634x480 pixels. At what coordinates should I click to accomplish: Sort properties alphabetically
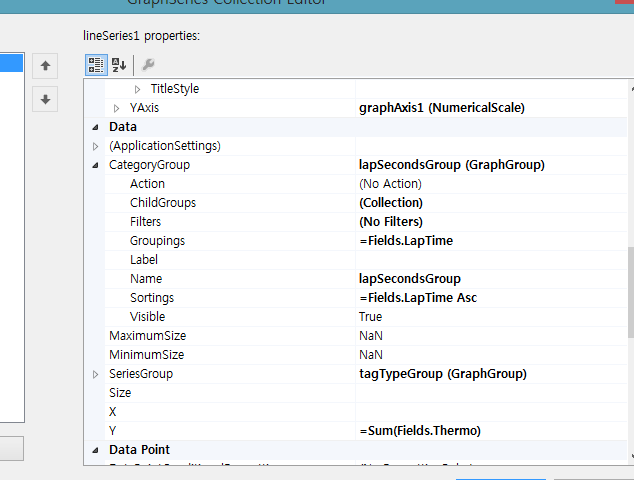click(x=118, y=66)
